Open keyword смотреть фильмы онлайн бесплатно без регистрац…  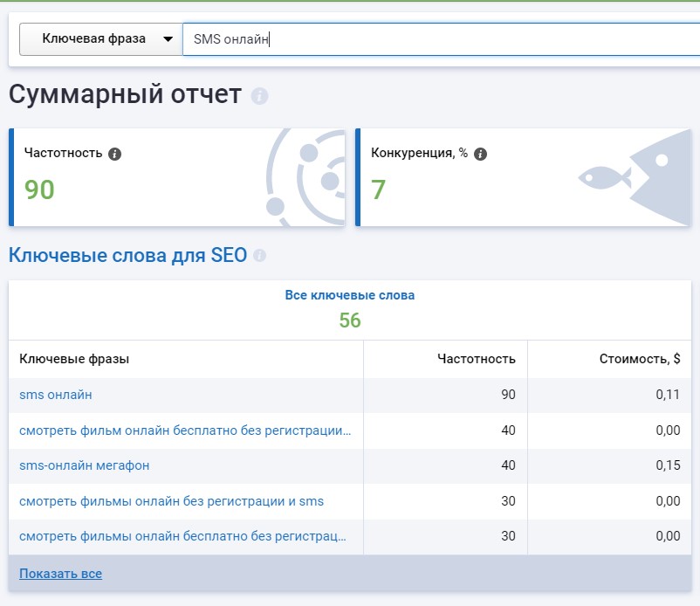(x=182, y=536)
